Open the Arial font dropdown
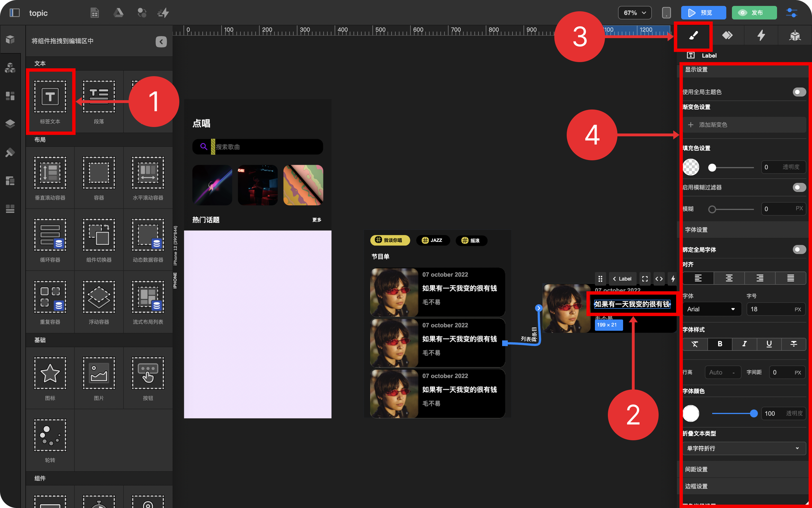Image resolution: width=812 pixels, height=508 pixels. click(x=711, y=309)
